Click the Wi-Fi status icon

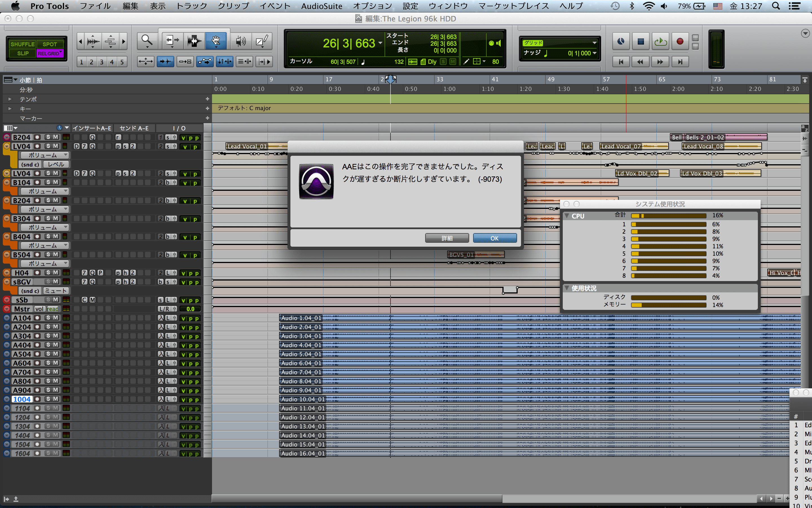tap(649, 6)
